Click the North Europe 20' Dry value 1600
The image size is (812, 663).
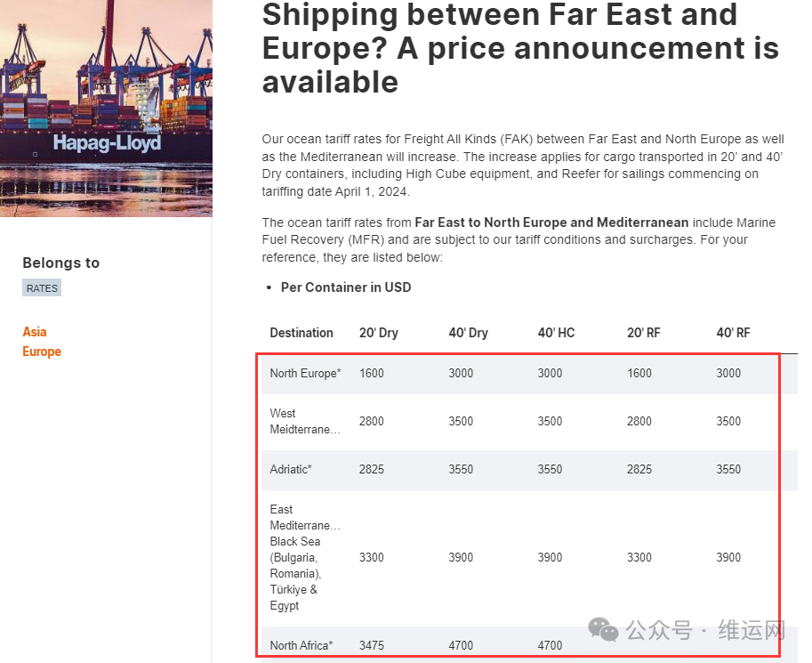[371, 373]
